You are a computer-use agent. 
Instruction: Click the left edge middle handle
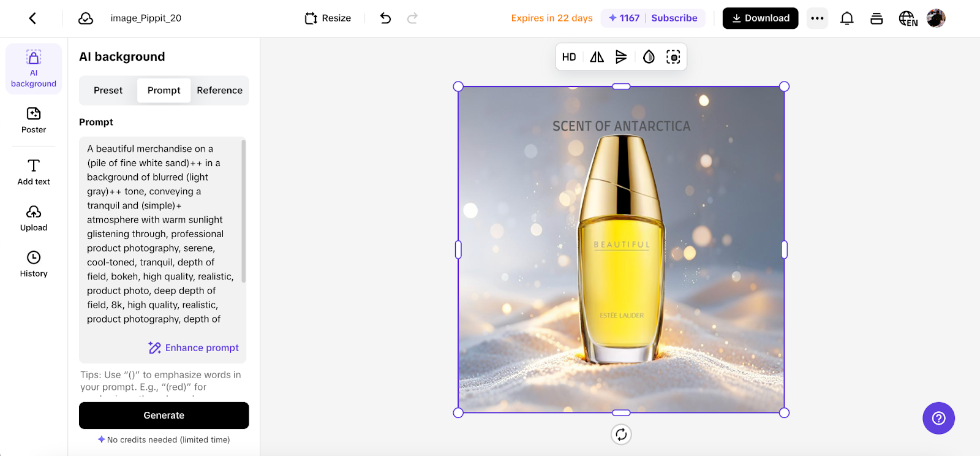pos(458,249)
